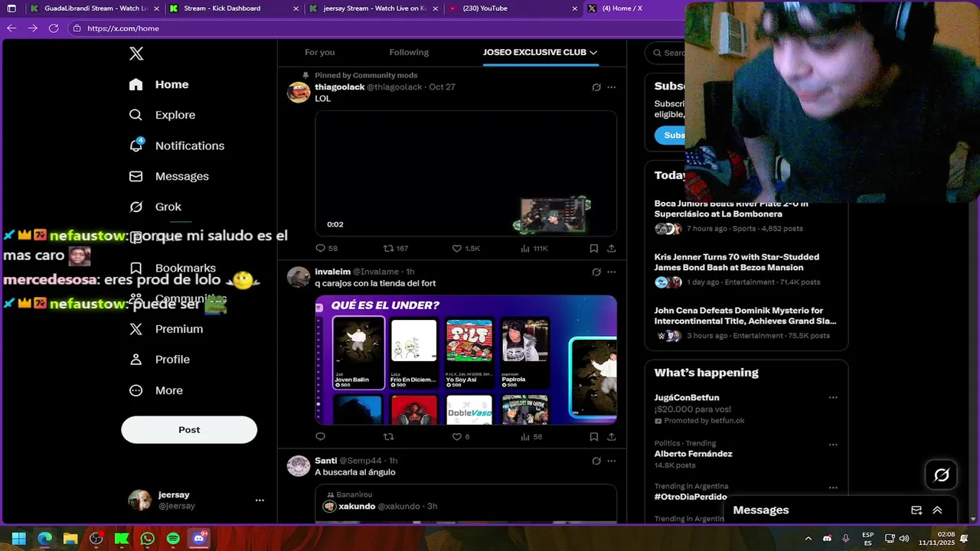Open Profile in X sidebar
Viewport: 980px width, 551px height.
159,360
